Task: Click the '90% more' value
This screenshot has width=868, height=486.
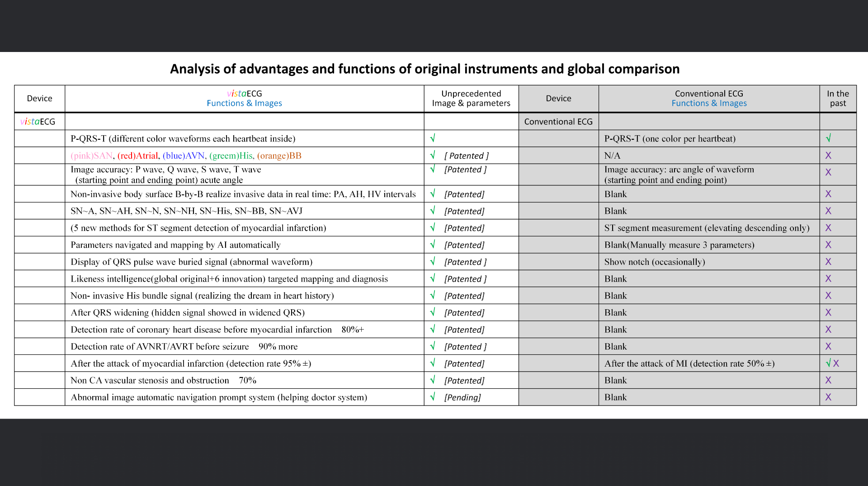Action: [x=278, y=347]
